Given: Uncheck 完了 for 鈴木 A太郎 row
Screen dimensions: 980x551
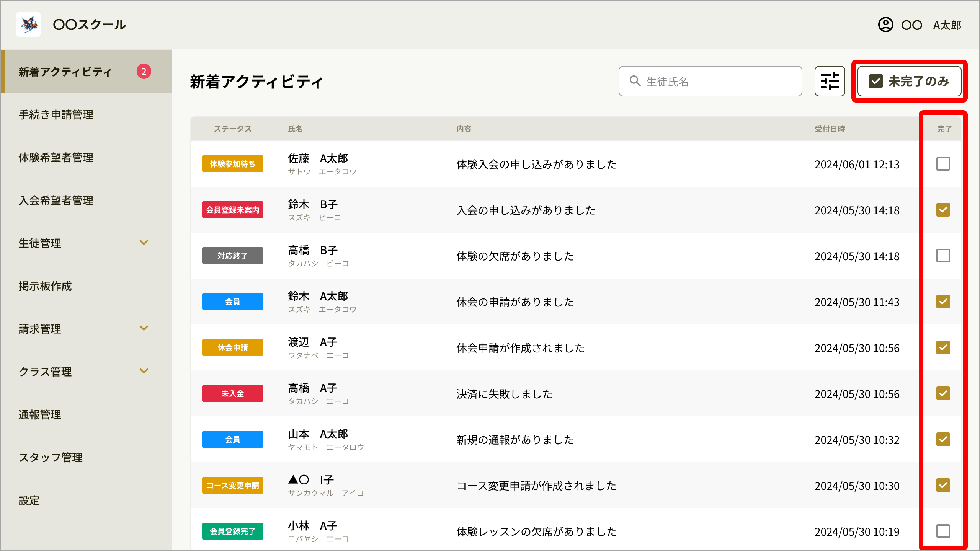Looking at the screenshot, I should point(943,302).
